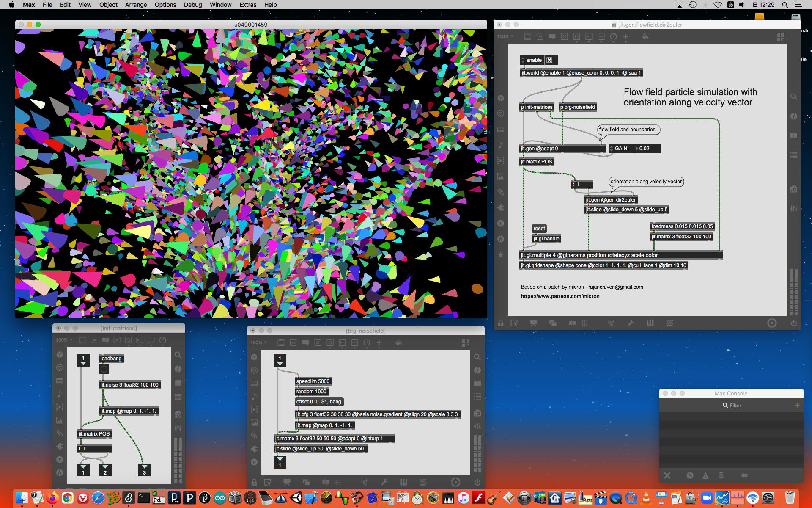The width and height of the screenshot is (812, 508).
Task: Click the lock icon in dir2euler patcher
Action: point(501,323)
